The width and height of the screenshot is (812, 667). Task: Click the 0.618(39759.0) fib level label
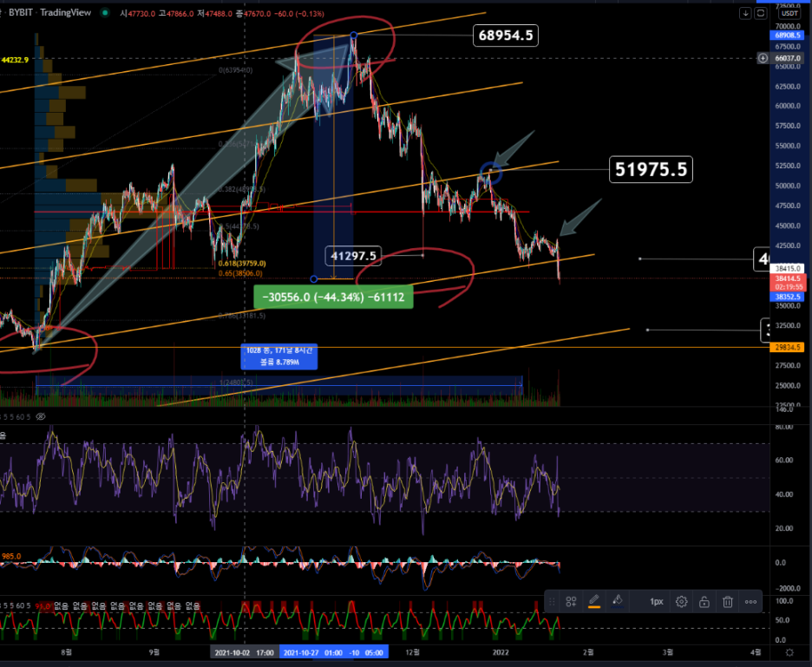242,264
